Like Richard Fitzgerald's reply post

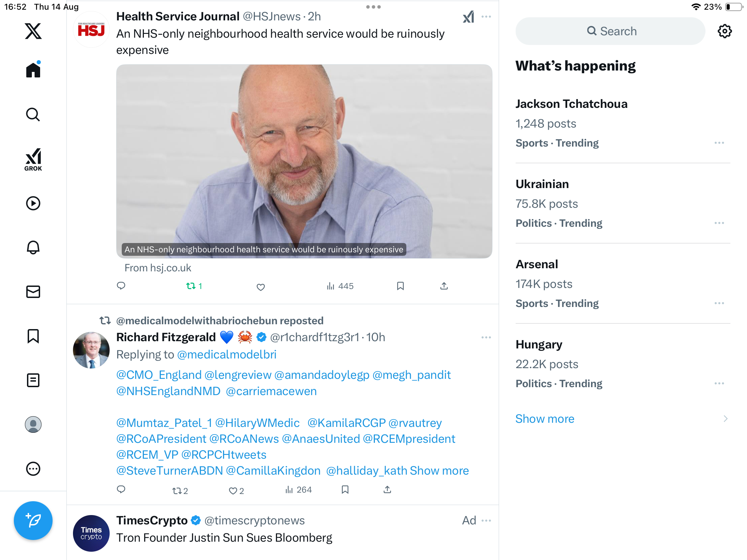[233, 491]
